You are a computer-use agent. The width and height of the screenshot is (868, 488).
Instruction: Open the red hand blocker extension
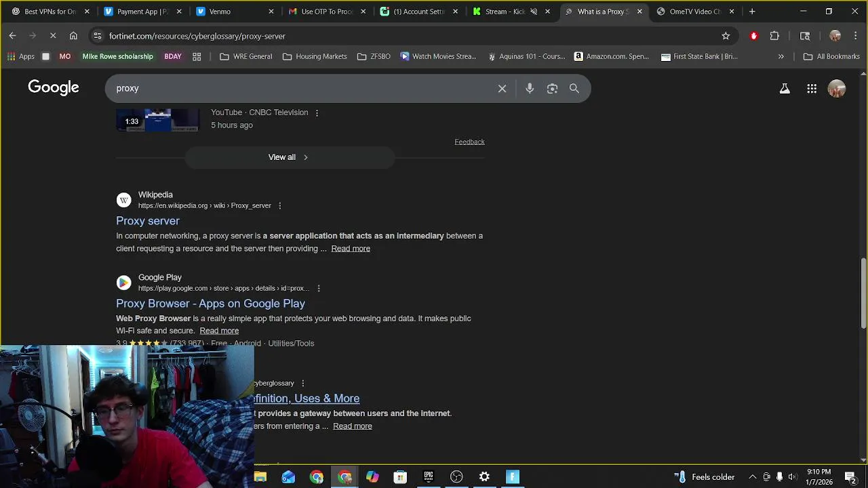[753, 36]
